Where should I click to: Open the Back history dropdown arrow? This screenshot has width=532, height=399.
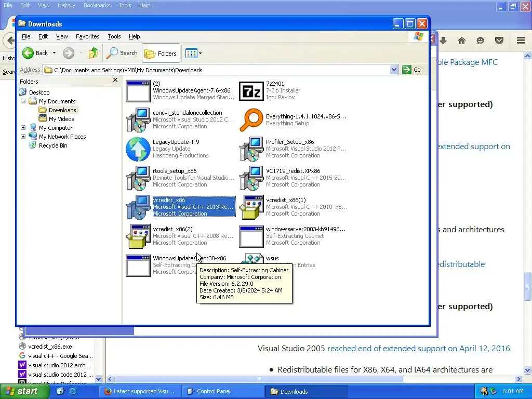pyautogui.click(x=54, y=53)
